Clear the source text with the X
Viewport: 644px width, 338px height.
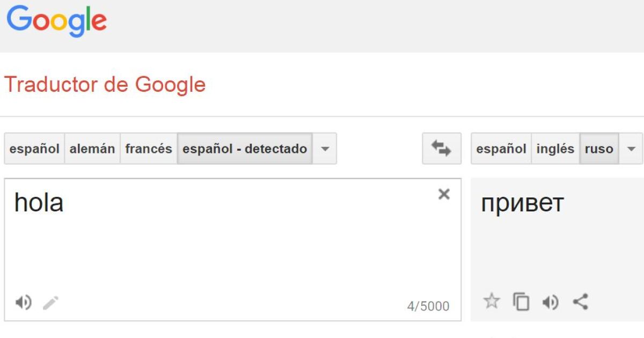coord(444,194)
